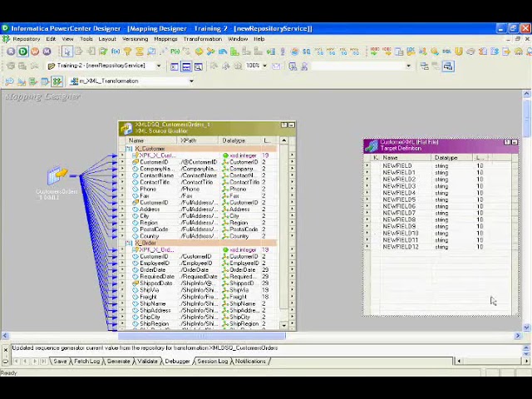The image size is (532, 399).
Task: Open the Transformation menu
Action: pos(203,39)
